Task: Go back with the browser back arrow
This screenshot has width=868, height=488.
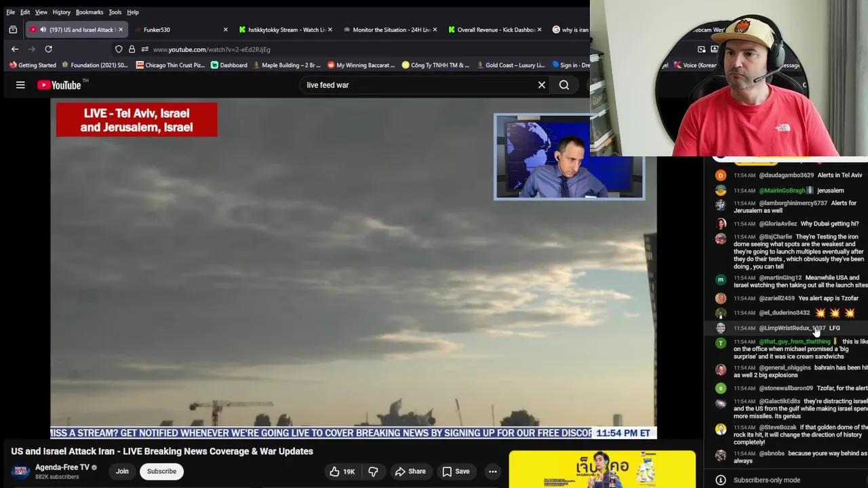Action: pyautogui.click(x=15, y=49)
